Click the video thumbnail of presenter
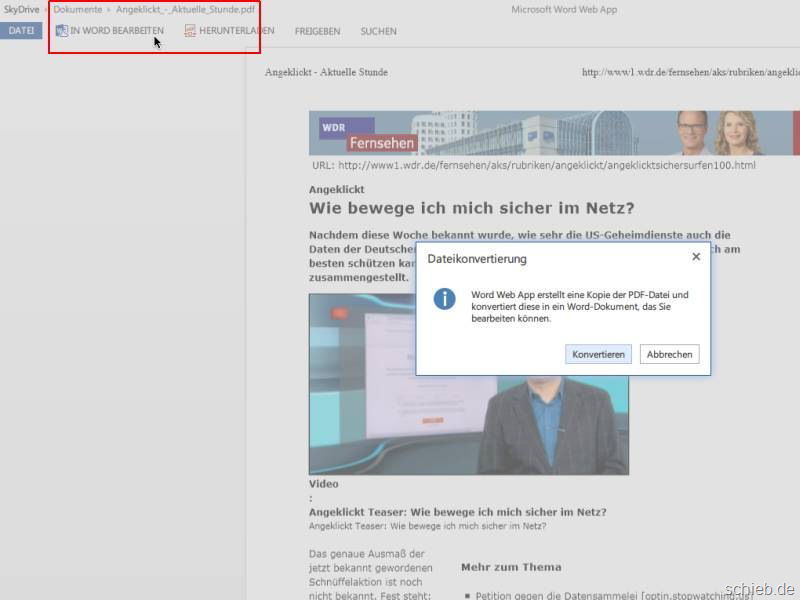This screenshot has width=800, height=600. tap(468, 384)
